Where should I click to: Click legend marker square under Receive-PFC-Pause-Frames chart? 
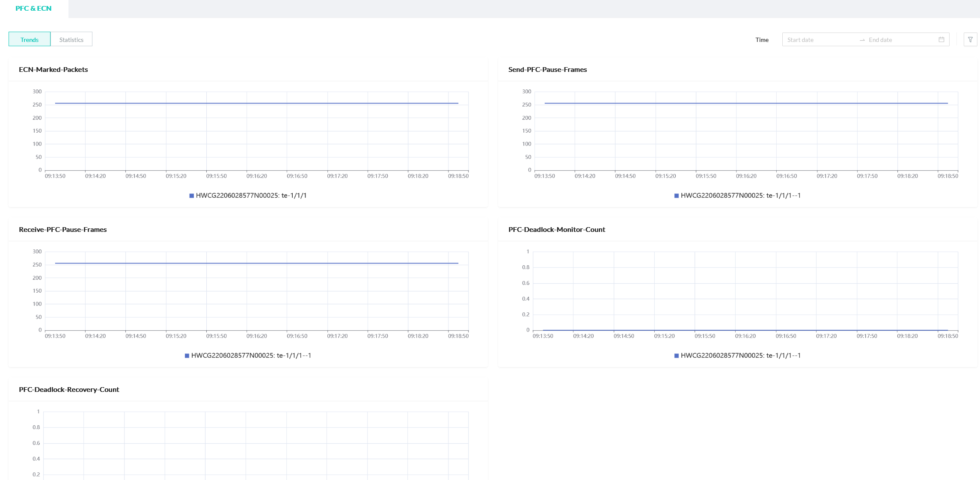pyautogui.click(x=187, y=356)
